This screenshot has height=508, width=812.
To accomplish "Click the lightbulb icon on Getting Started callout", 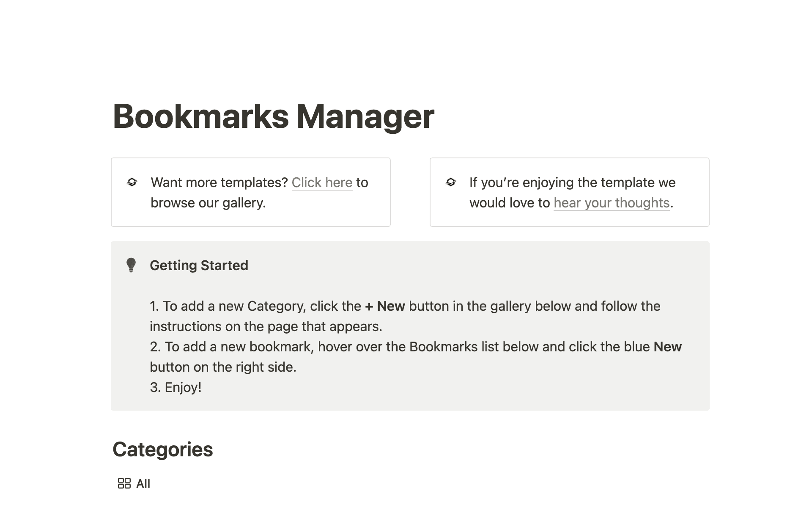I will pos(131,265).
